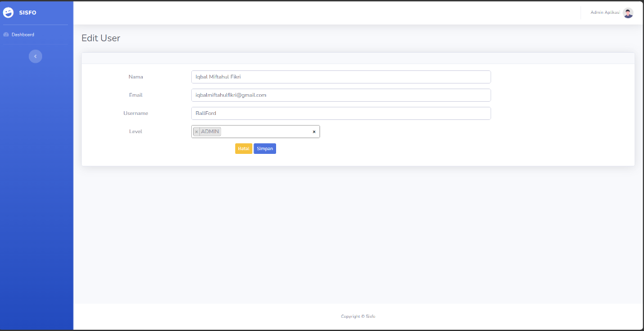The image size is (644, 331).
Task: Remove the ADMIN tag from Level
Action: click(x=196, y=132)
